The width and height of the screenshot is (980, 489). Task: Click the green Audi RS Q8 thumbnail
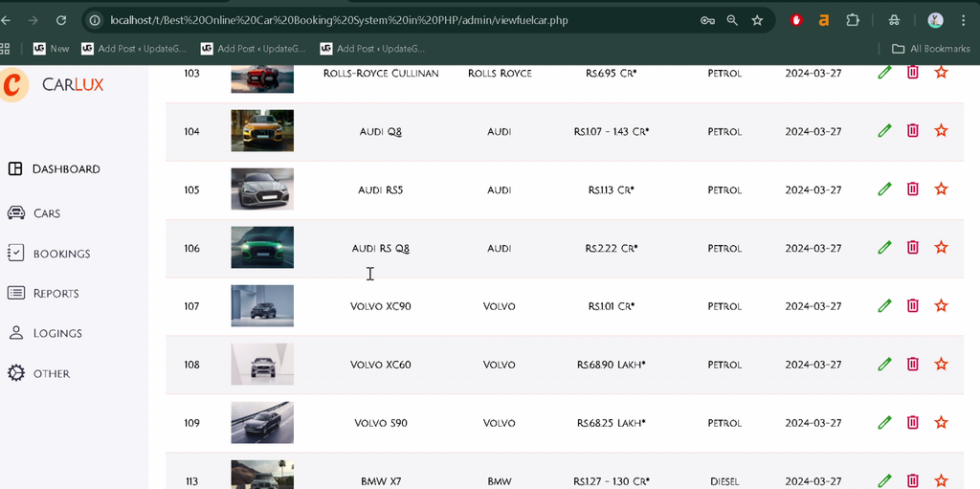click(x=262, y=248)
